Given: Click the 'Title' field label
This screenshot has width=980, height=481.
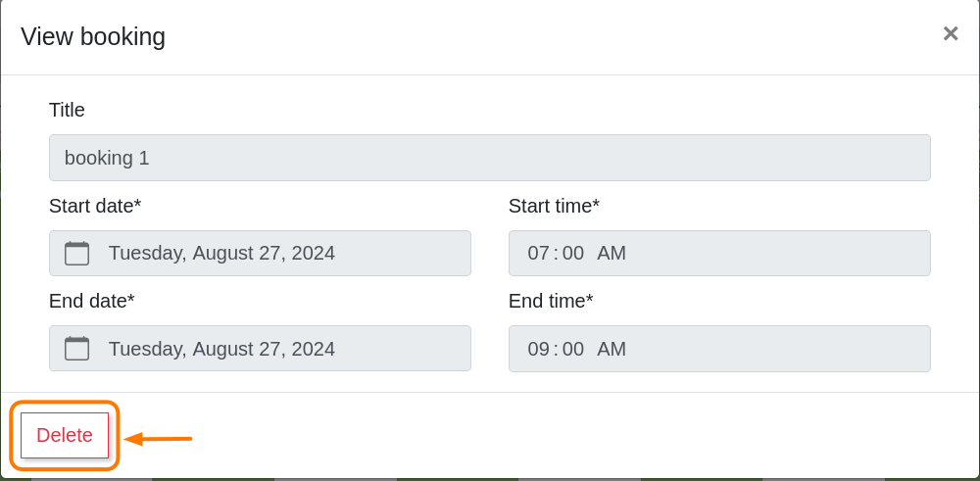Looking at the screenshot, I should point(67,111).
